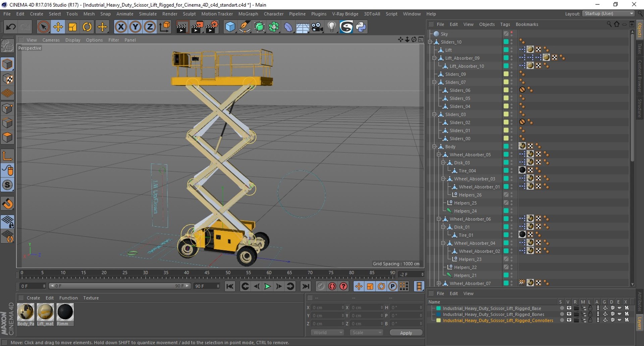Add a Camera object icon
The image size is (644, 346).
[x=317, y=27]
